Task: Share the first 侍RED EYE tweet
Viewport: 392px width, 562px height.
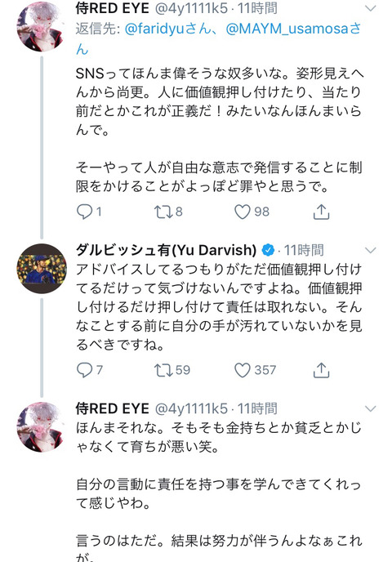Action: click(x=322, y=212)
